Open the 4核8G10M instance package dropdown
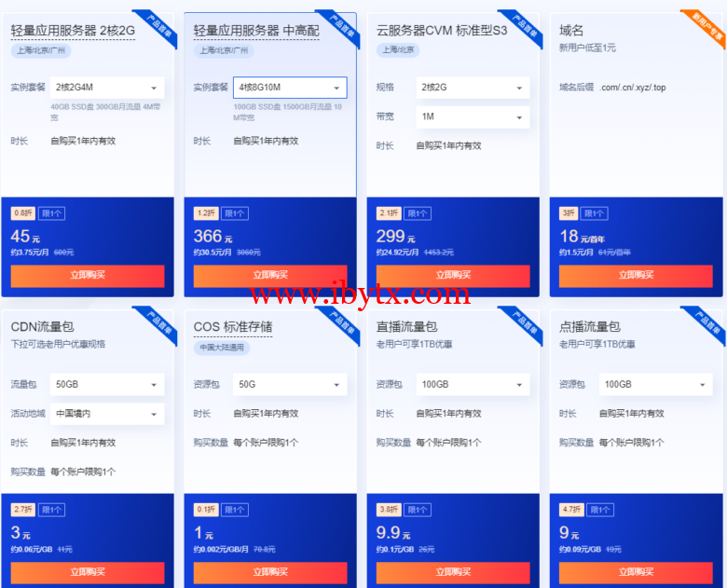The image size is (727, 588). click(x=290, y=88)
